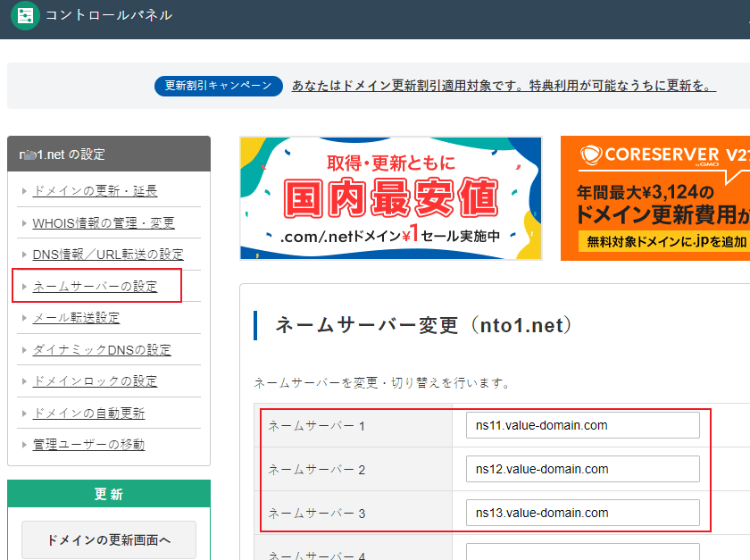Click the ネームサーバー 1 input field
The width and height of the screenshot is (750, 560).
[x=582, y=425]
